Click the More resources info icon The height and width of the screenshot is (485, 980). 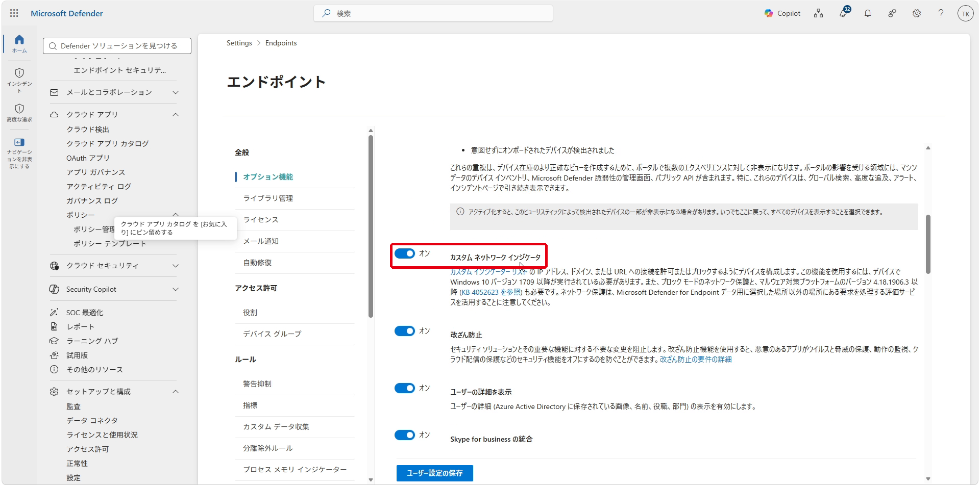[54, 369]
